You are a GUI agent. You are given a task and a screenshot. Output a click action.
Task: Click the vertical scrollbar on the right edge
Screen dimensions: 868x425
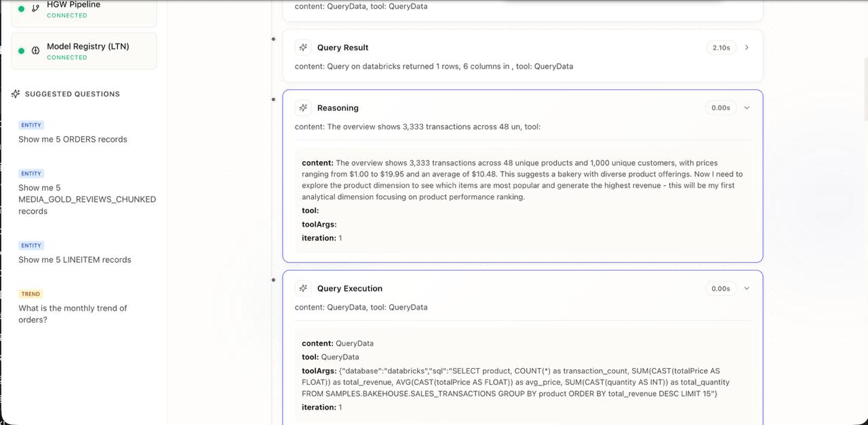click(x=865, y=88)
